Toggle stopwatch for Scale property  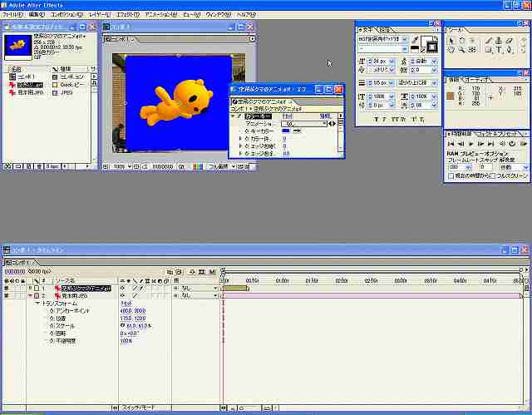pyautogui.click(x=52, y=326)
